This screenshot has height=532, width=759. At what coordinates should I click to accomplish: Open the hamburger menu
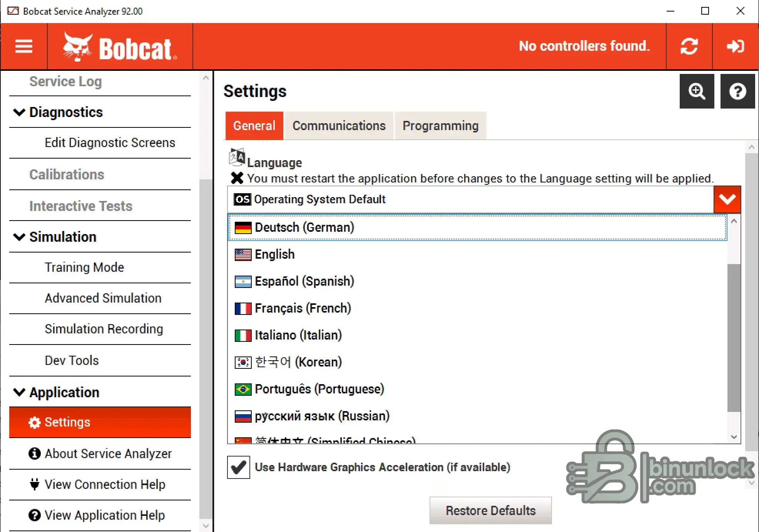24,47
